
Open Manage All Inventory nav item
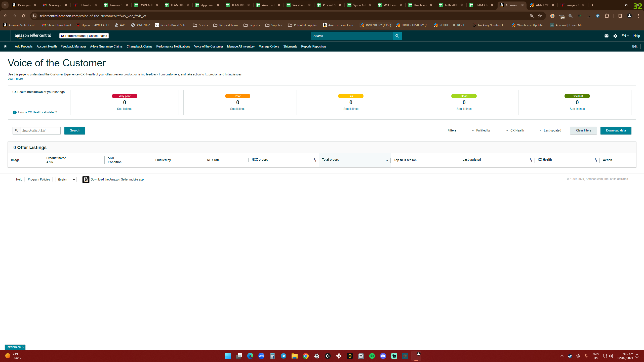point(241,47)
